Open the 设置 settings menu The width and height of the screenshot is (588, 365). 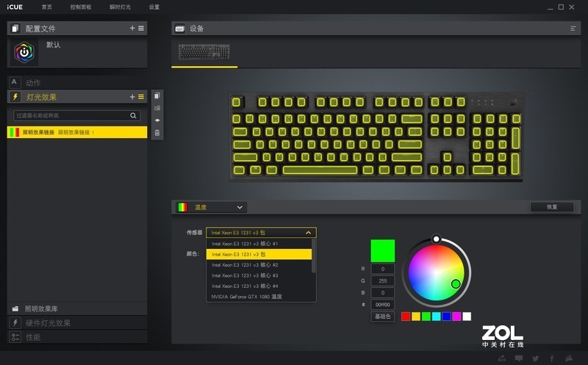154,7
